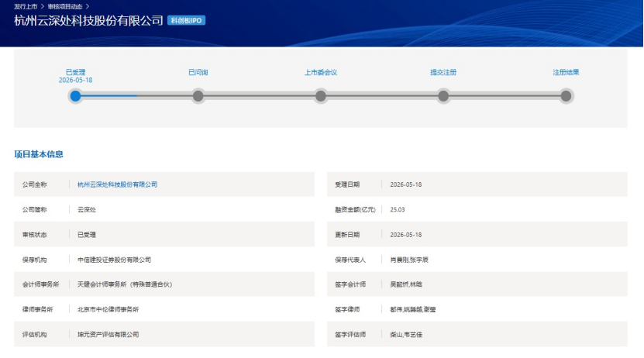Click the 保荐代表人 field label
Viewport: 644px width, 358px height.
pos(350,260)
